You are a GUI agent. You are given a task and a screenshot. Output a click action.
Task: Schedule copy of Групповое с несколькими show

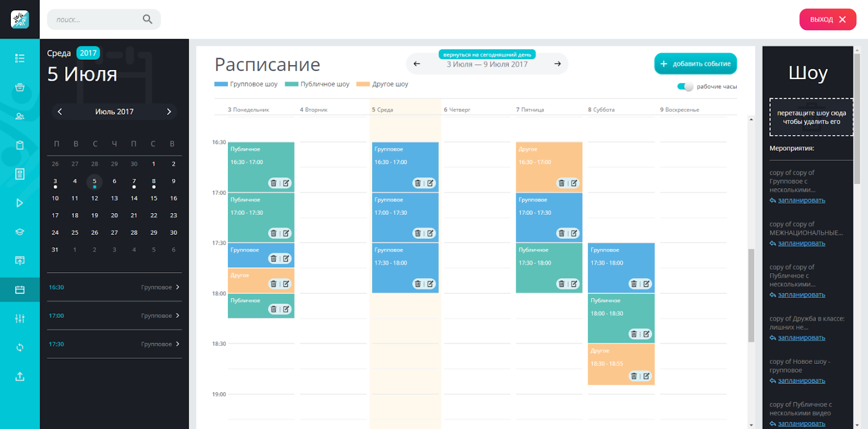(801, 200)
